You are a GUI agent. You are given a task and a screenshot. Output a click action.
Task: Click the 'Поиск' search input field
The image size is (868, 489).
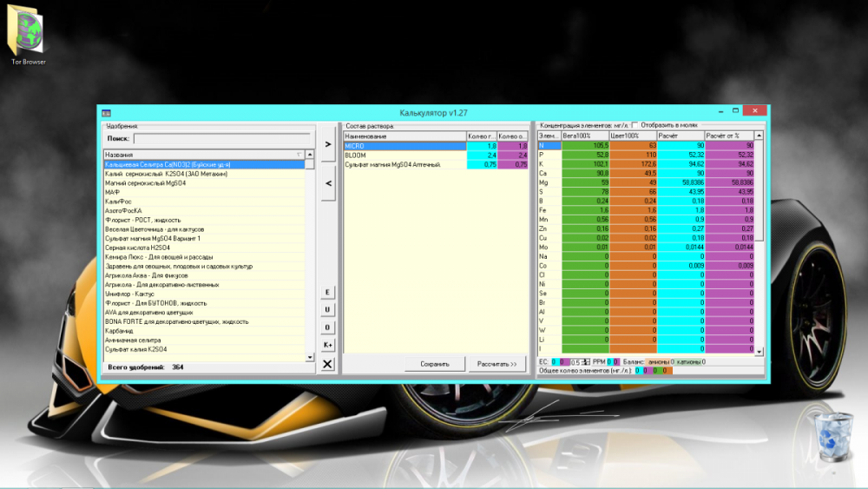(x=222, y=138)
